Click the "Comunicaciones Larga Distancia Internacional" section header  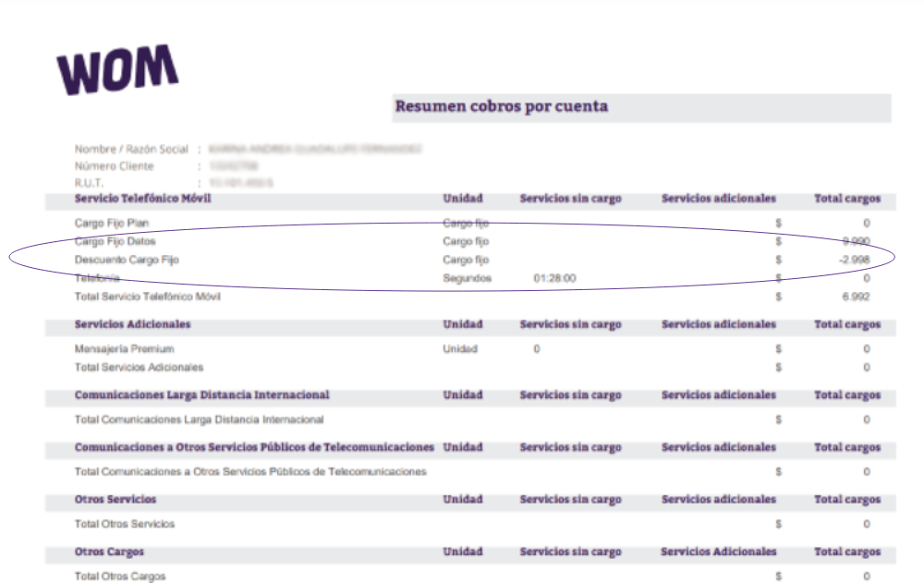pos(201,395)
